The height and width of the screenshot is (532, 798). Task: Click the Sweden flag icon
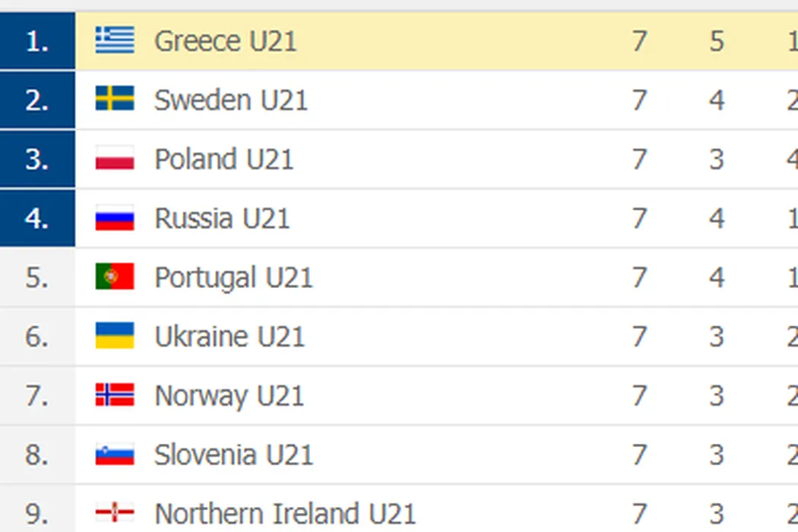coord(115,100)
